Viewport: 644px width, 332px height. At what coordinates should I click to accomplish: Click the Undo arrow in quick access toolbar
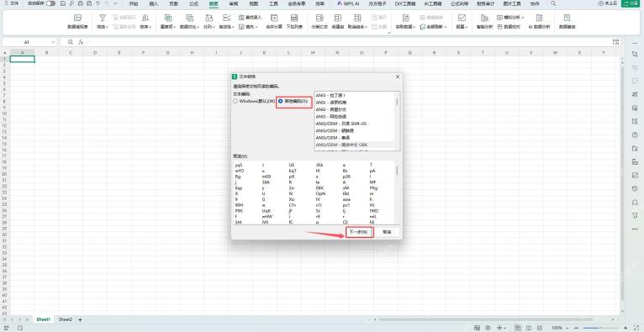(98, 3)
